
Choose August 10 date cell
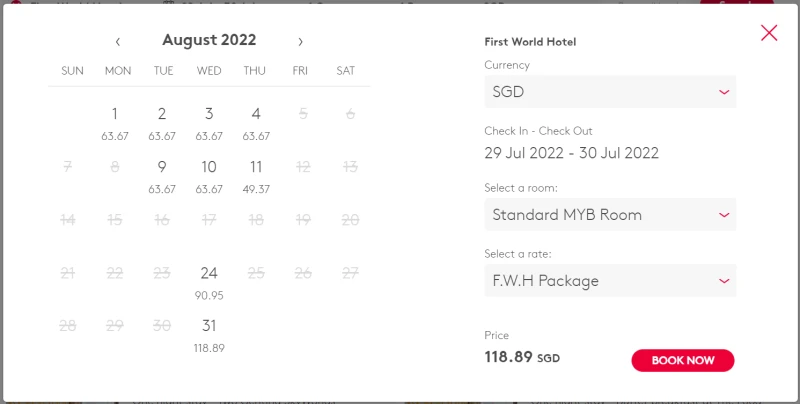click(x=209, y=174)
